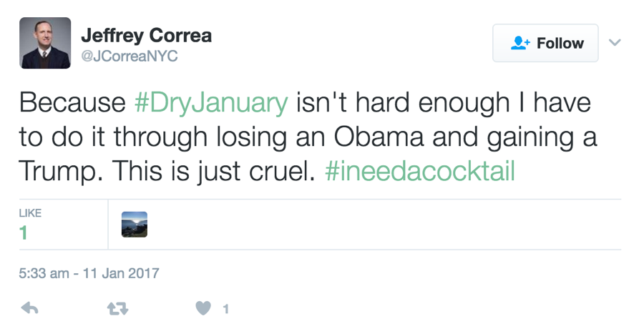Click the word Trump in the tweet text

point(61,172)
